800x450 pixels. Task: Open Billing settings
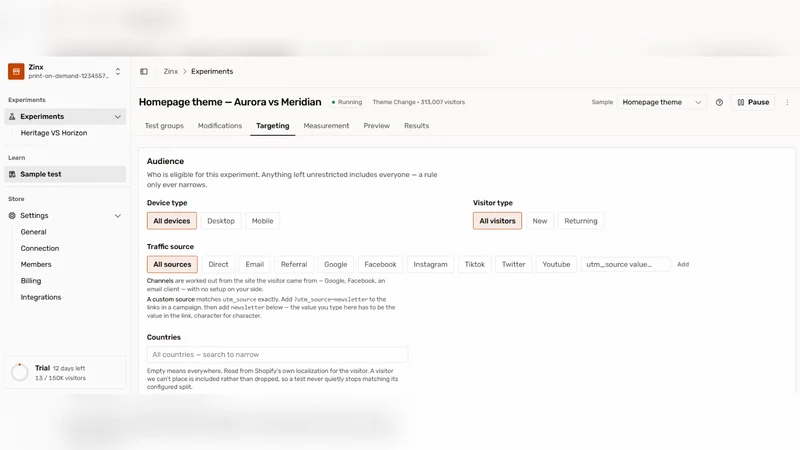31,281
